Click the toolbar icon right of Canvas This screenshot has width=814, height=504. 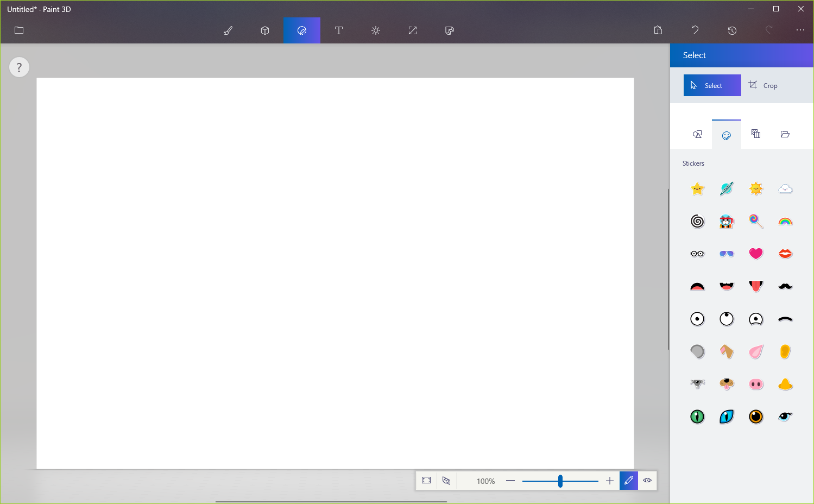[450, 30]
